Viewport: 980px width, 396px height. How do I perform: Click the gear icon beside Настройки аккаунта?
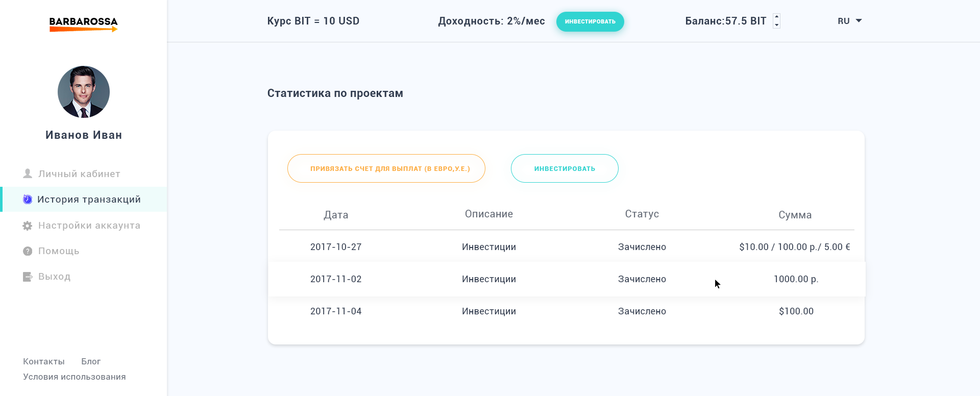(x=28, y=226)
